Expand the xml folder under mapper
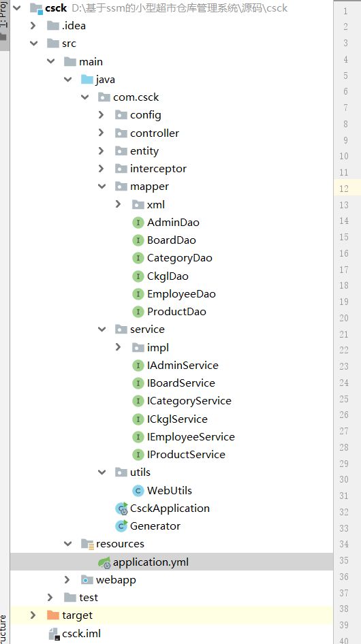361x644 pixels. tap(118, 204)
